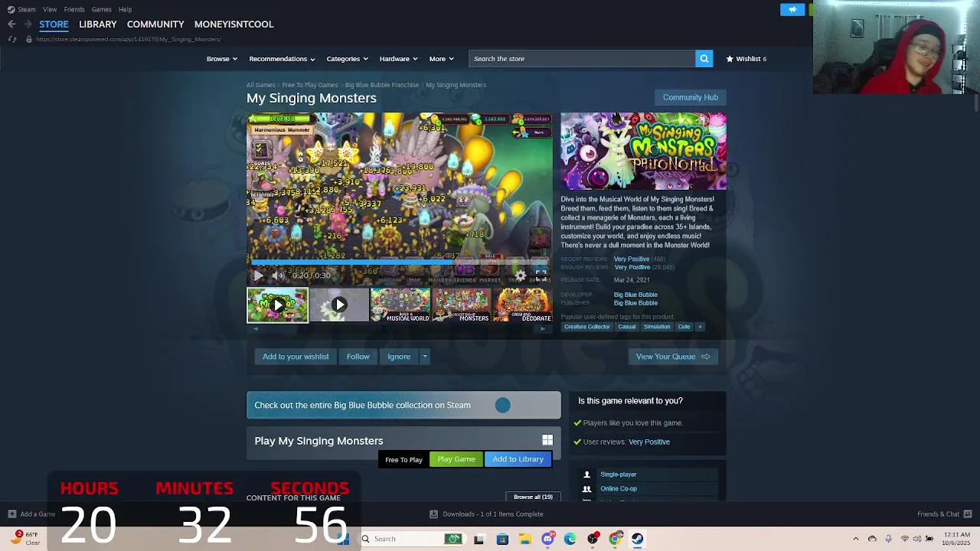Go back with the left arrow
This screenshot has height=551, width=980.
tap(11, 24)
